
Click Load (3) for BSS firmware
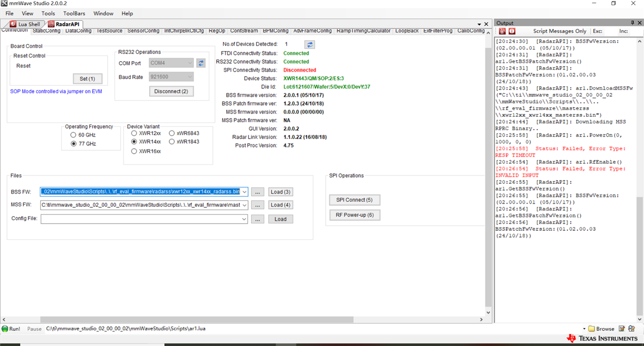(x=281, y=192)
